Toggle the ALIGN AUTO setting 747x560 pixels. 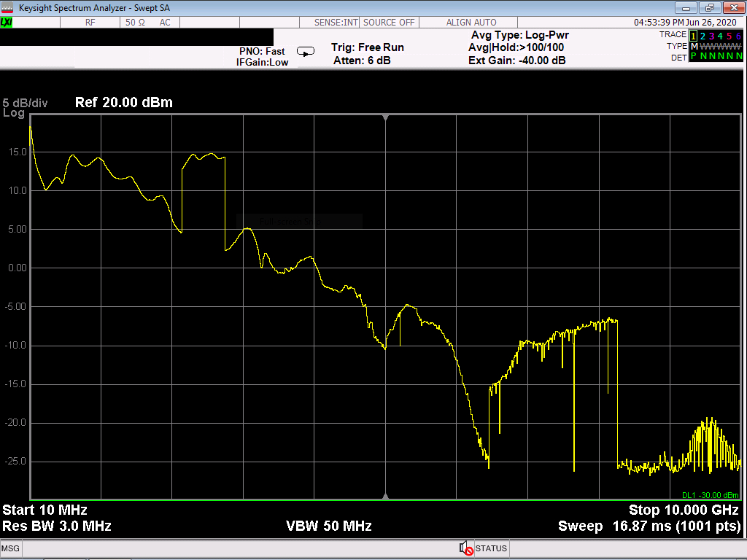pyautogui.click(x=471, y=23)
